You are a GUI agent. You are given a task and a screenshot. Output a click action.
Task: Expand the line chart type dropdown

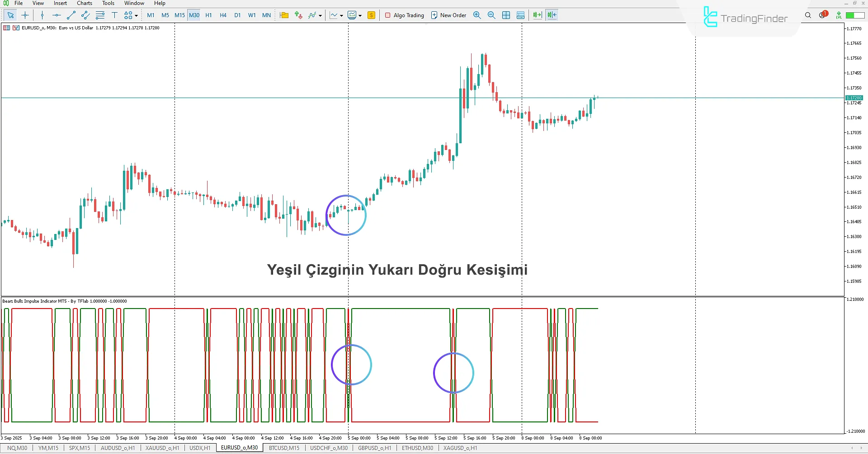(341, 15)
